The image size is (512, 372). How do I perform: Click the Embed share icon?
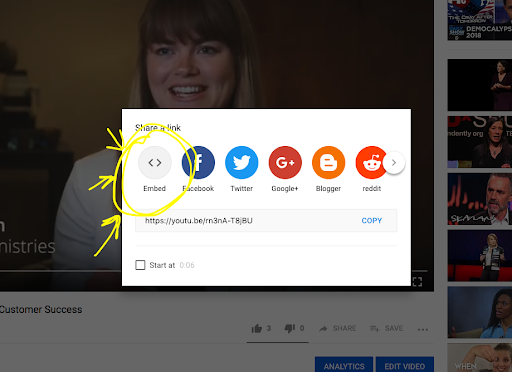click(155, 163)
